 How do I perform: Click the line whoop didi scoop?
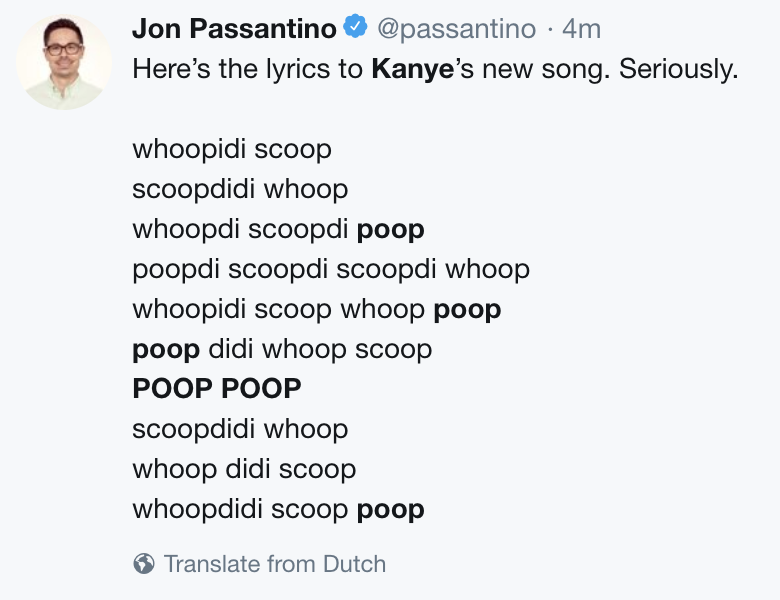click(x=244, y=469)
